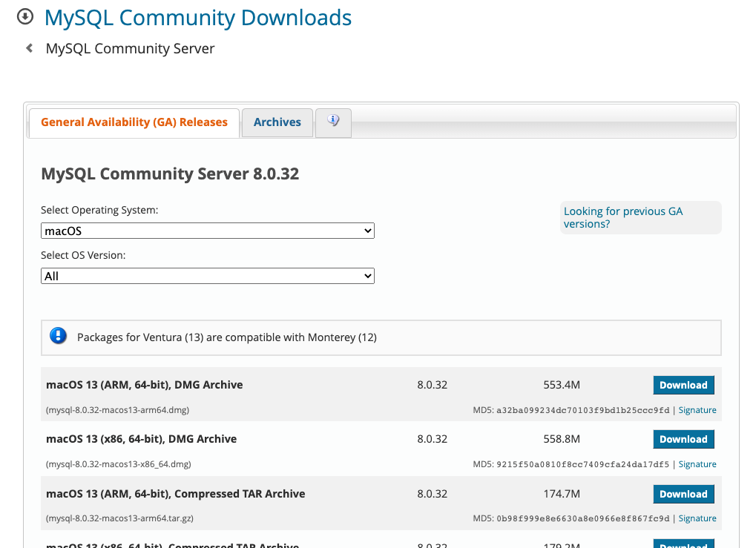Click file size 553.4M
The width and height of the screenshot is (756, 548).
pyautogui.click(x=562, y=385)
